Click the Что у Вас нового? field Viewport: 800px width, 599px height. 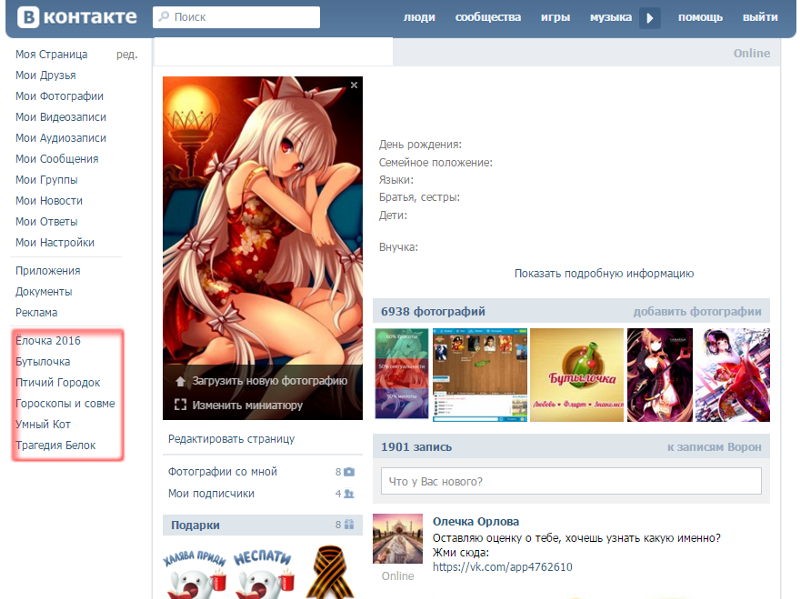(571, 481)
